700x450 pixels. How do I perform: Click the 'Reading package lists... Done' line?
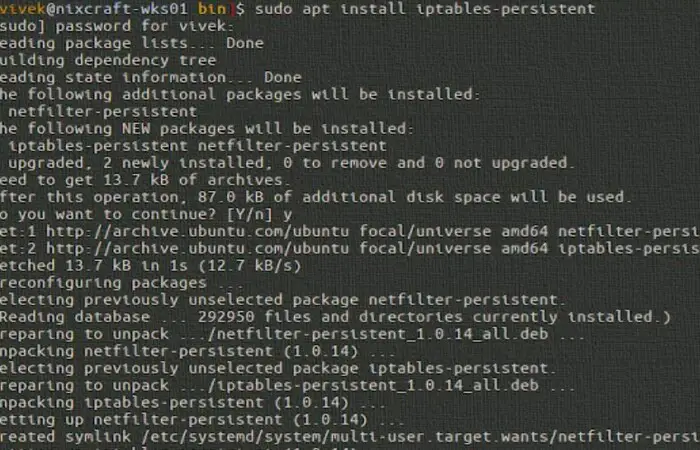click(x=132, y=43)
